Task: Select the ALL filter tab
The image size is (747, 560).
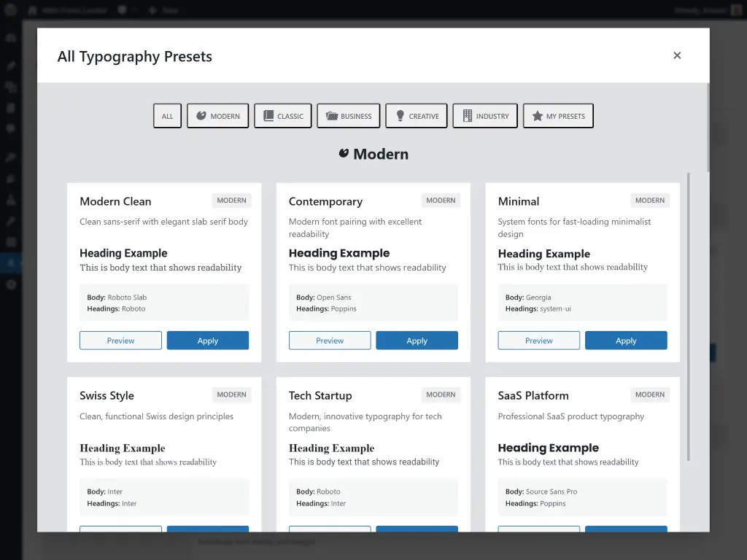Action: pos(167,115)
